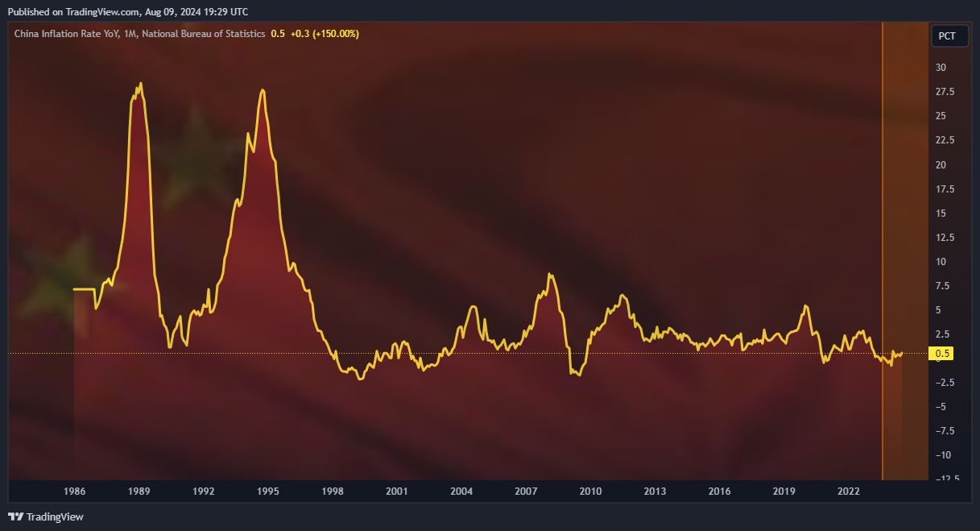Click the 1986 year label on time axis

pyautogui.click(x=75, y=492)
